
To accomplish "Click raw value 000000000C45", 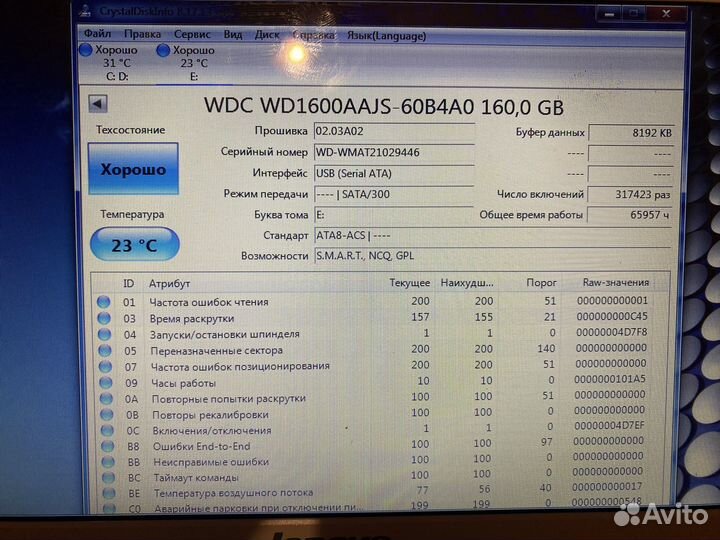I will pos(612,316).
